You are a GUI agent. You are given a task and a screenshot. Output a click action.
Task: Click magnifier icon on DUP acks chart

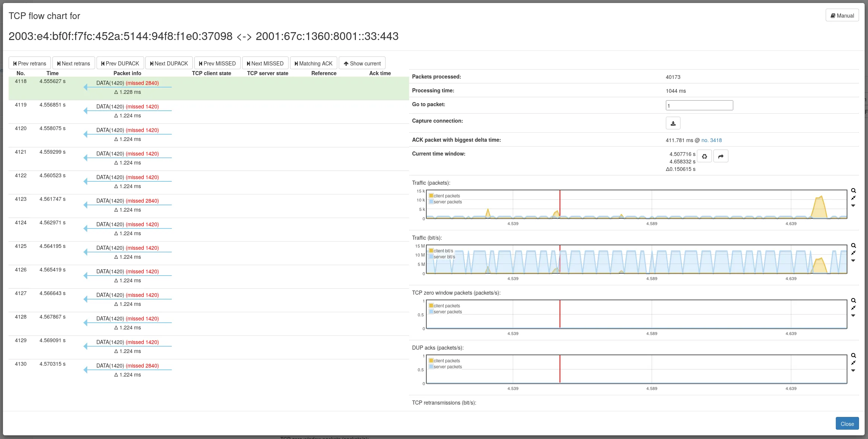pos(853,356)
